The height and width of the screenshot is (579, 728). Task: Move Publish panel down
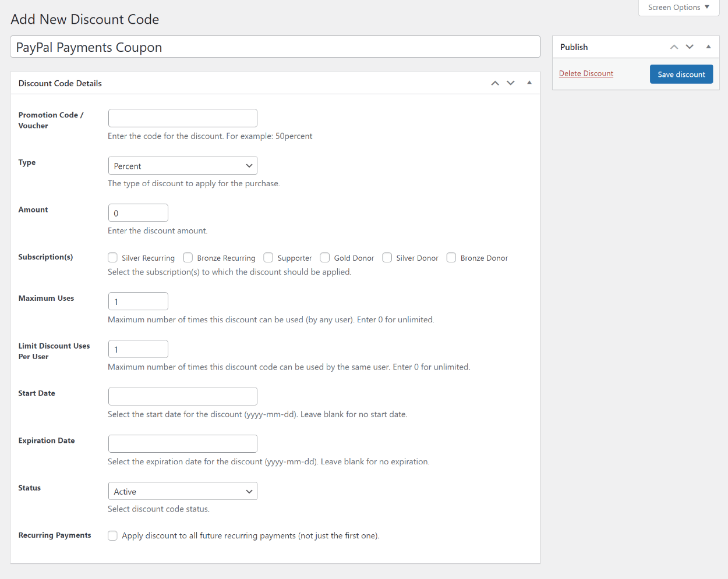[x=690, y=47]
